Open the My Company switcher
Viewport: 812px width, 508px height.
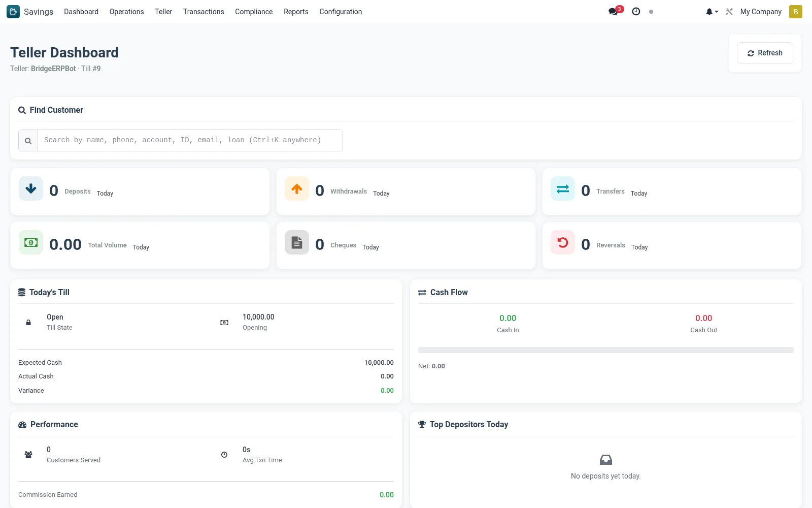click(761, 12)
